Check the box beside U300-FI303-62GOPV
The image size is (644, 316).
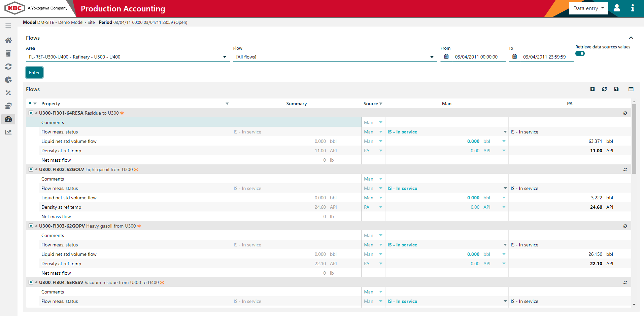pos(31,226)
